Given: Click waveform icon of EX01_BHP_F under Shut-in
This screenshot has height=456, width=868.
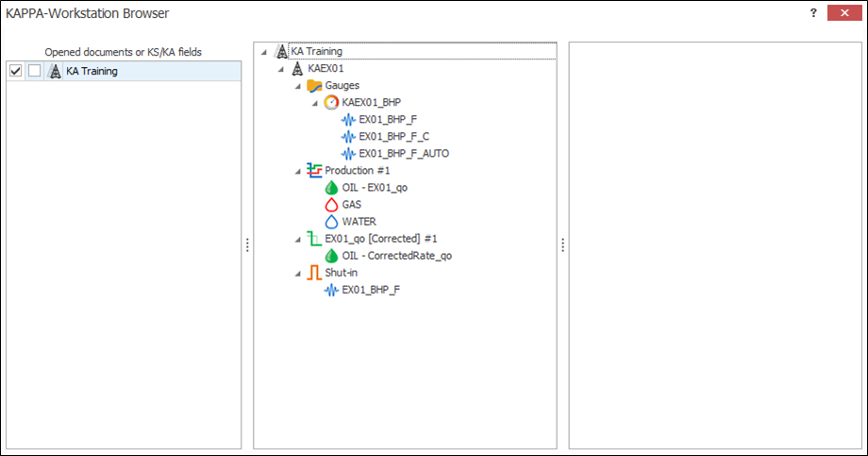Looking at the screenshot, I should pos(331,290).
